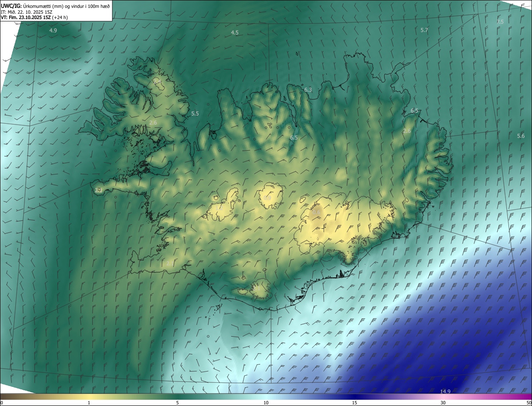Click the 5.7 value label
The image size is (532, 406).
pyautogui.click(x=424, y=30)
